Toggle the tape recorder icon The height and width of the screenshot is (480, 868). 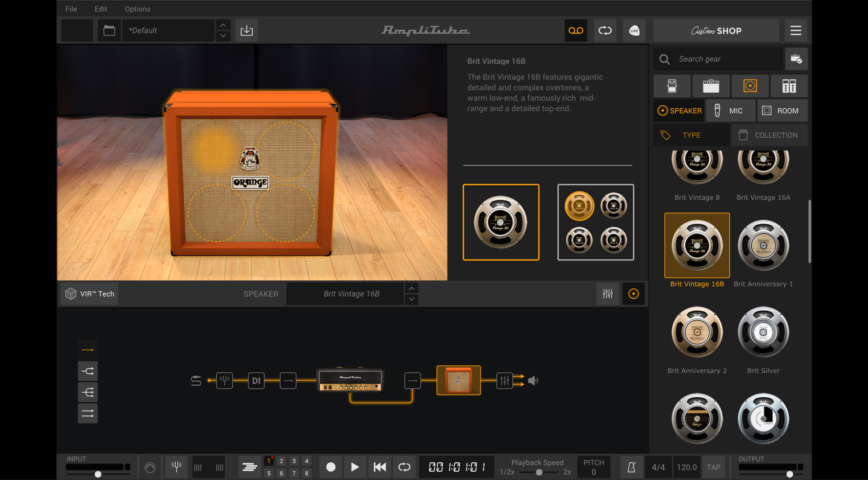click(x=576, y=30)
